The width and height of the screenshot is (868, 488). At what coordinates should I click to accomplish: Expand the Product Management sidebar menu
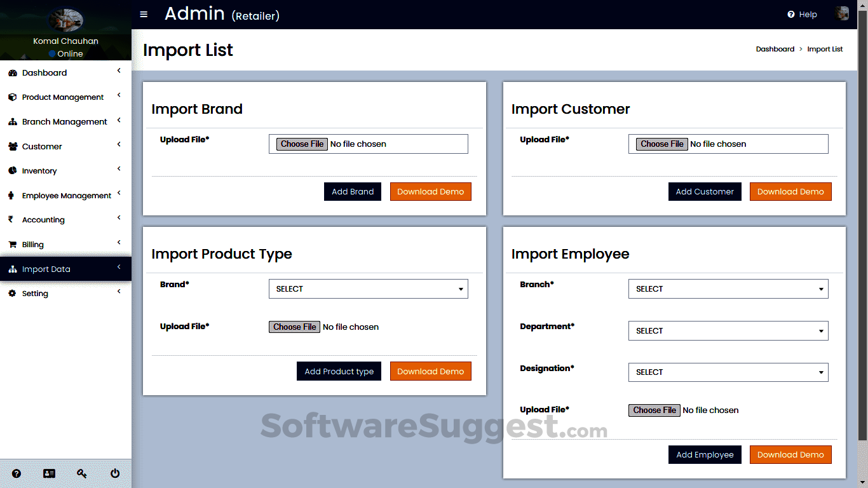click(x=63, y=97)
